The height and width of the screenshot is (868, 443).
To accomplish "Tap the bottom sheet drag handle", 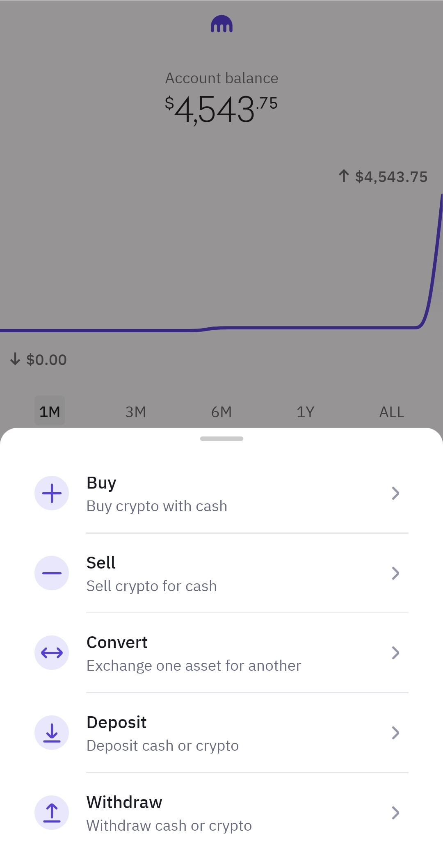I will pos(221,439).
